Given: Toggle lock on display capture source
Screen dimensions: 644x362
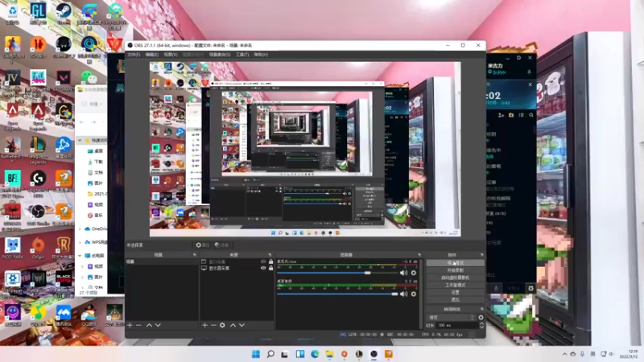Looking at the screenshot, I should pyautogui.click(x=270, y=268).
